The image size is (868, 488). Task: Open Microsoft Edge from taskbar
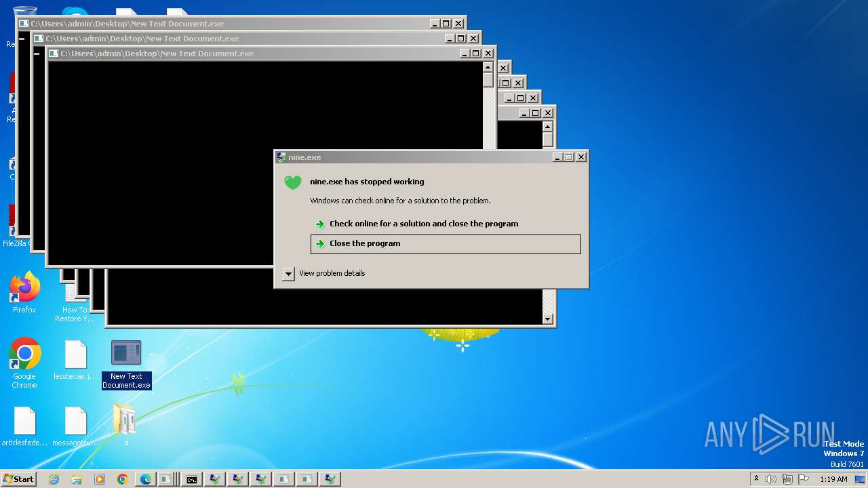coord(146,479)
